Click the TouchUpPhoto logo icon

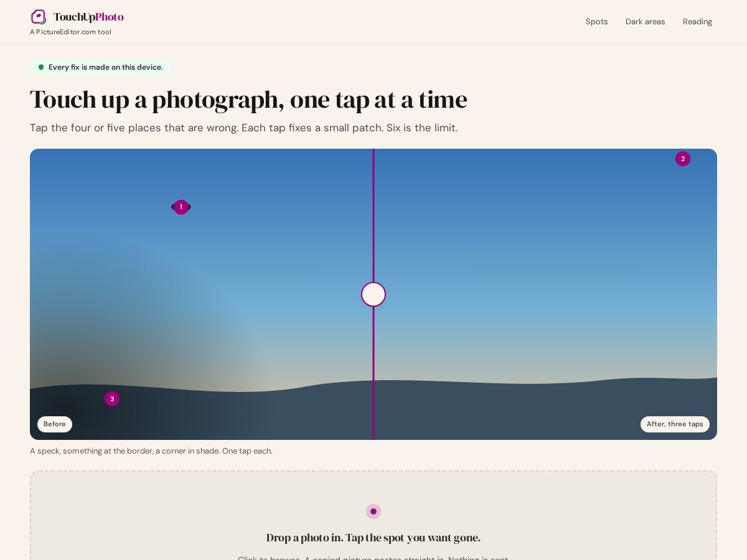(x=39, y=17)
